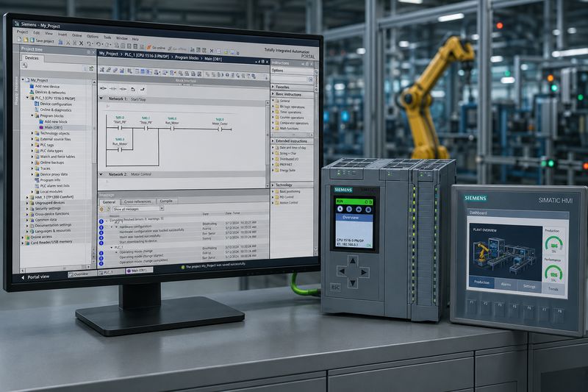This screenshot has width=588, height=392.
Task: Open the Timer operations folder
Action: (x=288, y=113)
